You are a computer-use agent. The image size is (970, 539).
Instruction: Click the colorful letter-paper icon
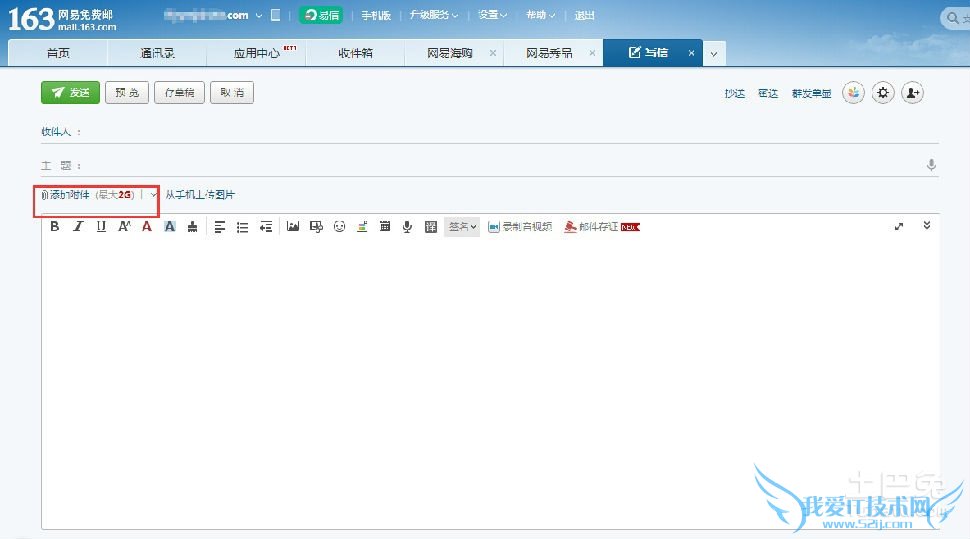(x=853, y=93)
